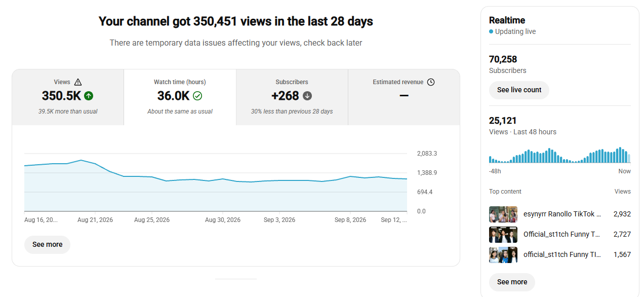Click the See live count button
644x297 pixels.
(x=519, y=90)
